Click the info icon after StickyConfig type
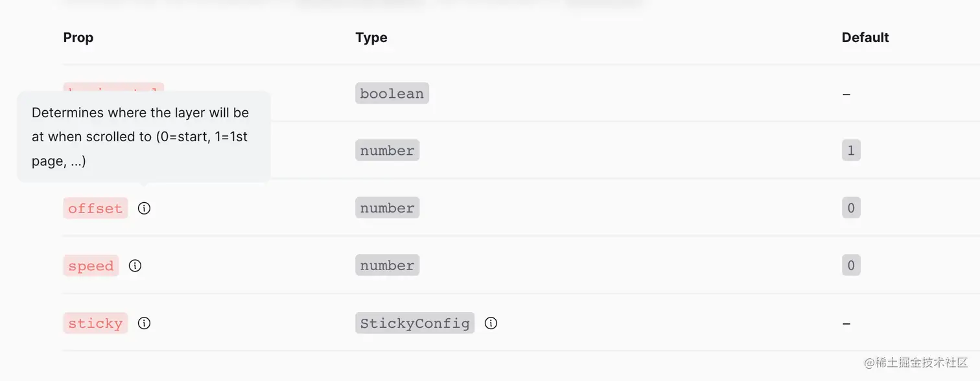This screenshot has width=980, height=381. pos(491,323)
